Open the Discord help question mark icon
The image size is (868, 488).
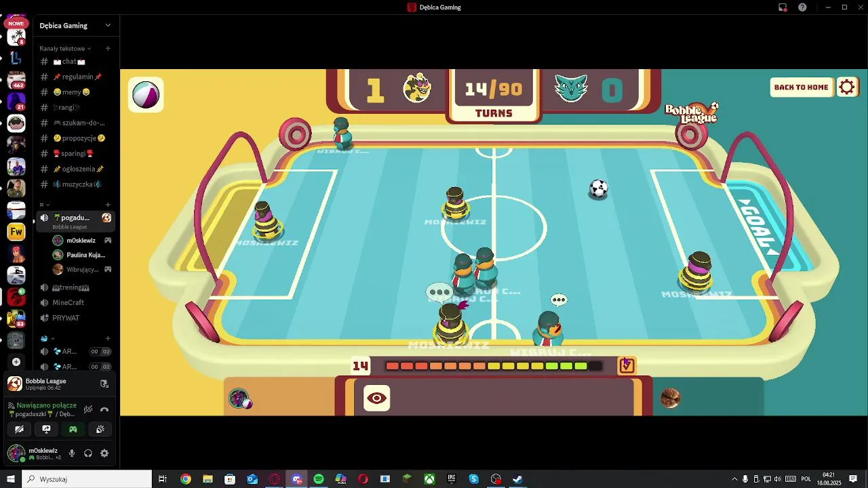pos(803,7)
